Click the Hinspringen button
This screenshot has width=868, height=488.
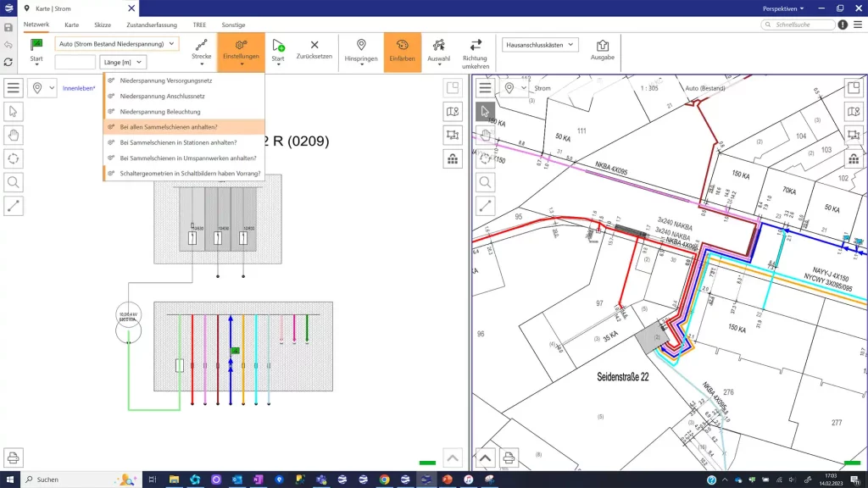360,49
